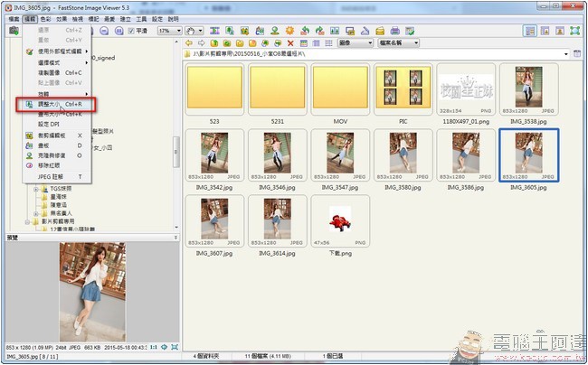This screenshot has height=365, width=588.
Task: Select the 陳意涵 folder in tree
Action: pos(58,205)
